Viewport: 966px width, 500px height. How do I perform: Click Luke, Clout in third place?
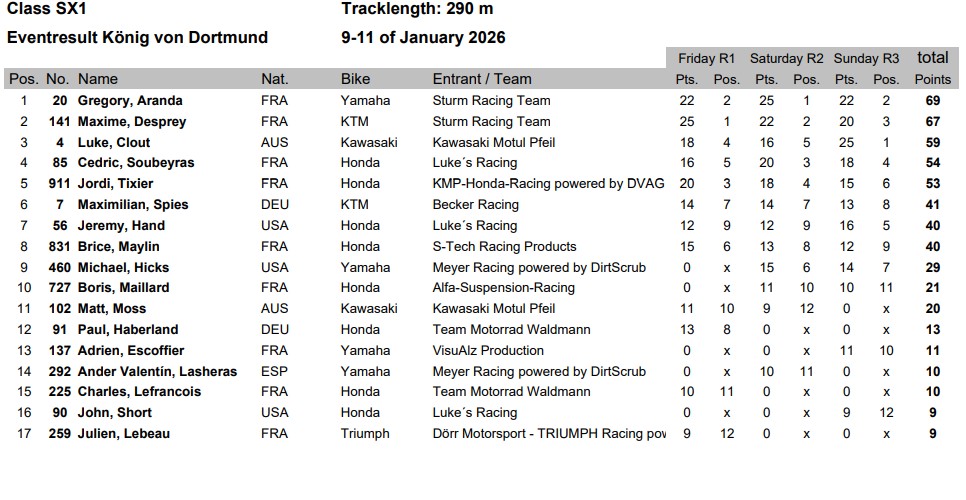pos(115,143)
